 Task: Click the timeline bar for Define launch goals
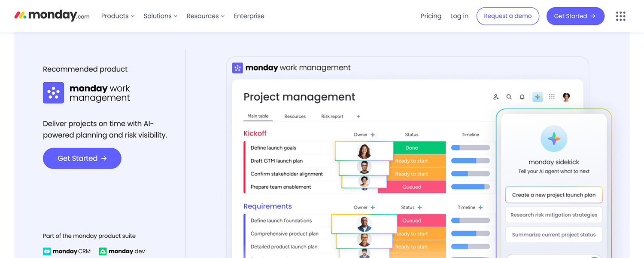point(471,147)
